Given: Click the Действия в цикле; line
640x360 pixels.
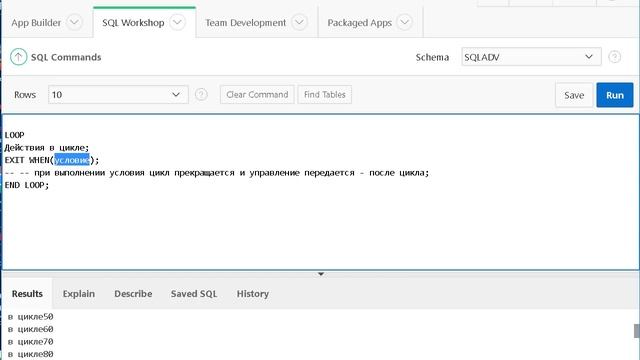Looking at the screenshot, I should (x=47, y=148).
